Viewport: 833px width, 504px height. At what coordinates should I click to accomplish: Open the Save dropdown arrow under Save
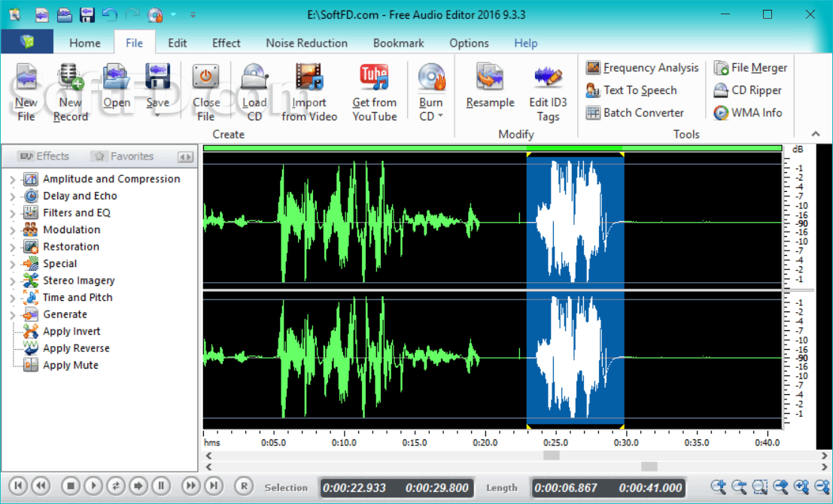[x=158, y=114]
